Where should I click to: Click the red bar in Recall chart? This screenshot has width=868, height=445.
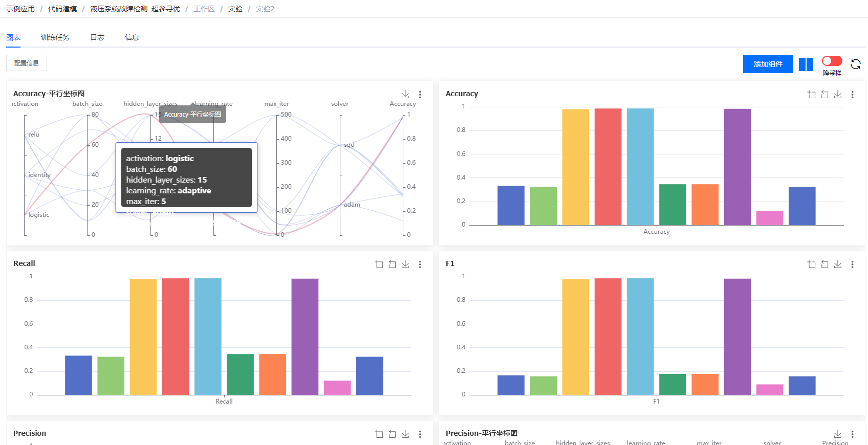click(176, 337)
